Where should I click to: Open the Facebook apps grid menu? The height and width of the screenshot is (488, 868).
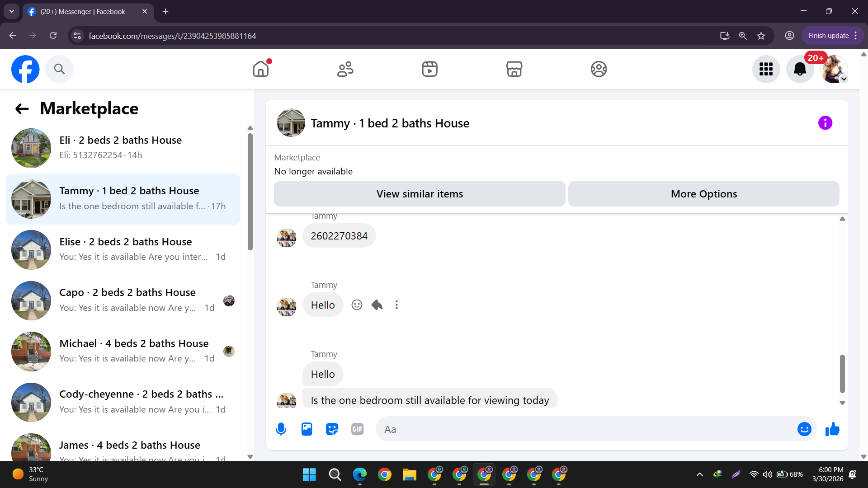pos(766,69)
